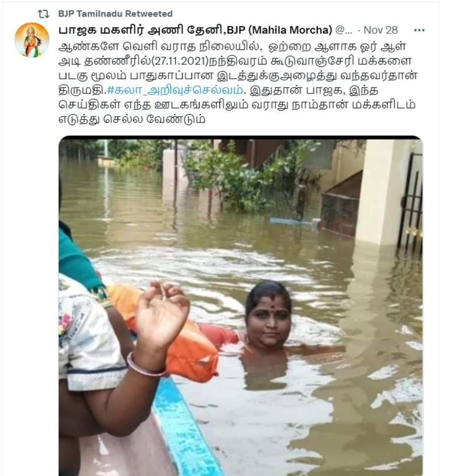
Task: Click the waving hand in the photo
Action: pyautogui.click(x=162, y=312)
